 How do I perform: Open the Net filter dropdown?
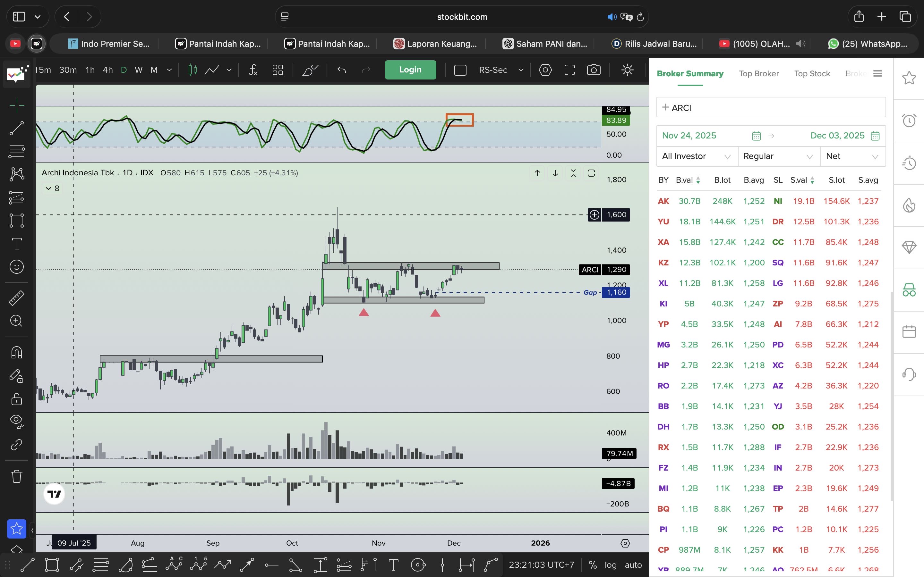click(852, 156)
